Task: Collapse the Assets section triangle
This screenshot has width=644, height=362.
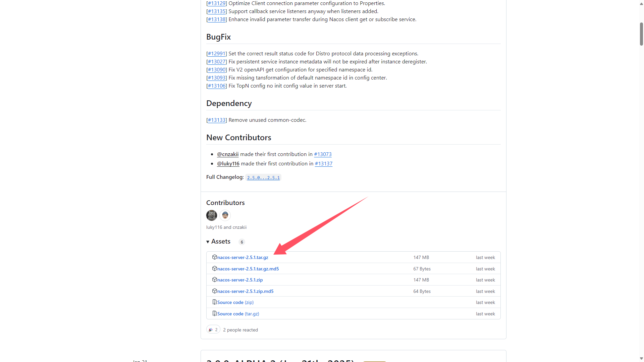Action: pyautogui.click(x=208, y=242)
